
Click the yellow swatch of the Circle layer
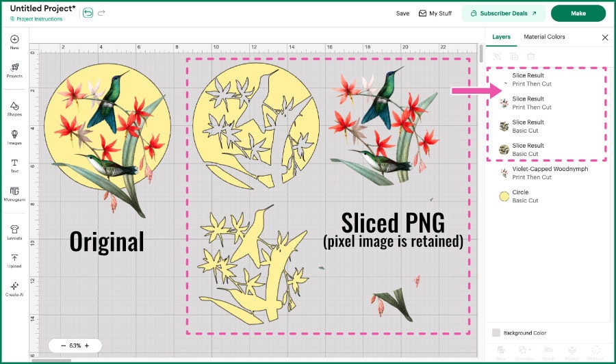click(504, 196)
